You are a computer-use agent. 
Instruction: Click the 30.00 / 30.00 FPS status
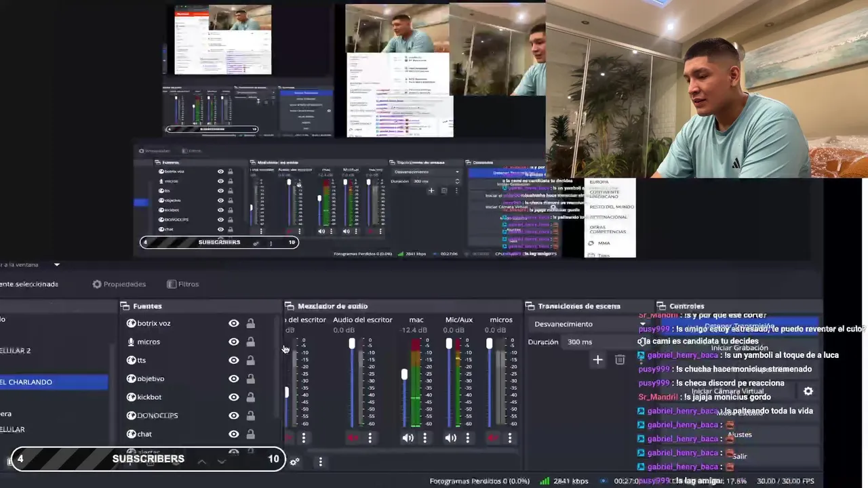(785, 481)
